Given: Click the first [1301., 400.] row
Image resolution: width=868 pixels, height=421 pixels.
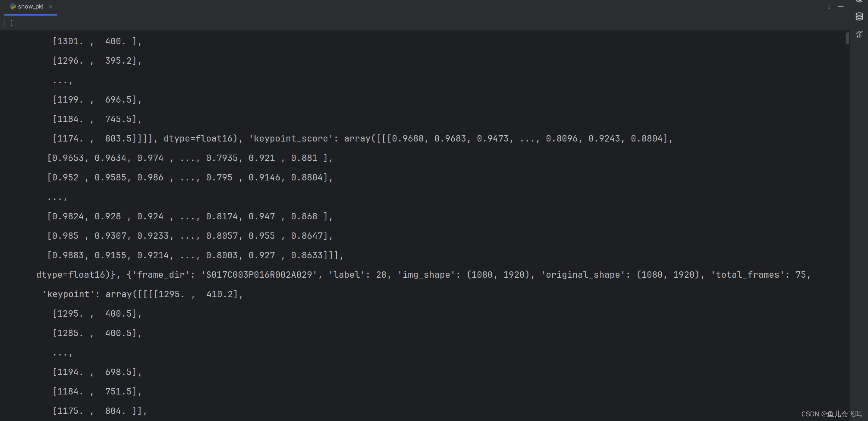Looking at the screenshot, I should click(96, 41).
